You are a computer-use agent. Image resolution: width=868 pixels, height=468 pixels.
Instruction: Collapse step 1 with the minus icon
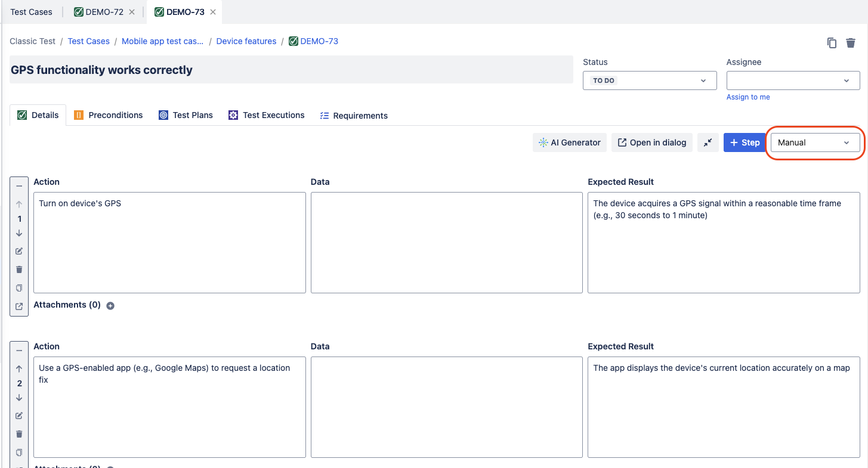tap(19, 186)
